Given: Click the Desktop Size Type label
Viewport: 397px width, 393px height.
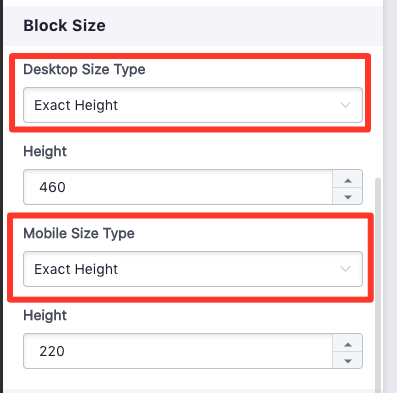Looking at the screenshot, I should tap(84, 70).
